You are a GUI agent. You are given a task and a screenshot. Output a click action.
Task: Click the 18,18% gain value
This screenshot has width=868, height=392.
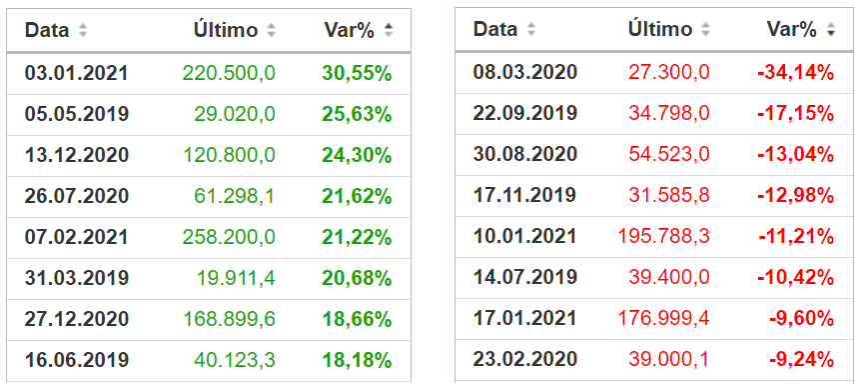click(x=357, y=360)
